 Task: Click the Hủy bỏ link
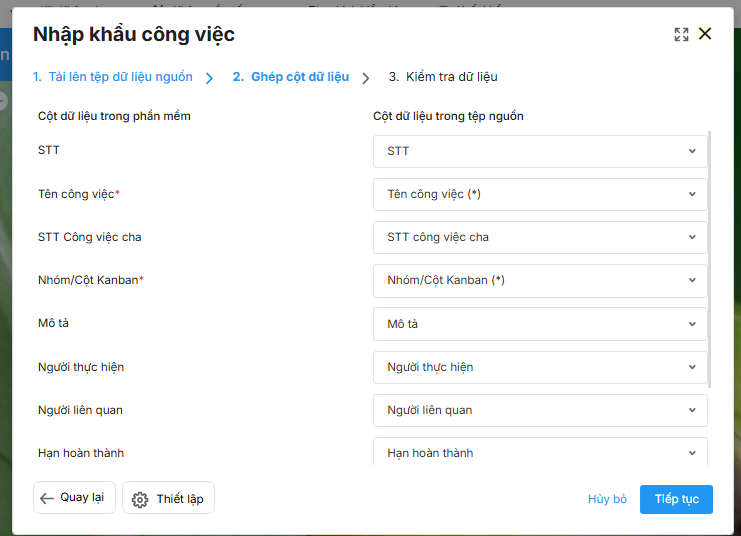[607, 499]
